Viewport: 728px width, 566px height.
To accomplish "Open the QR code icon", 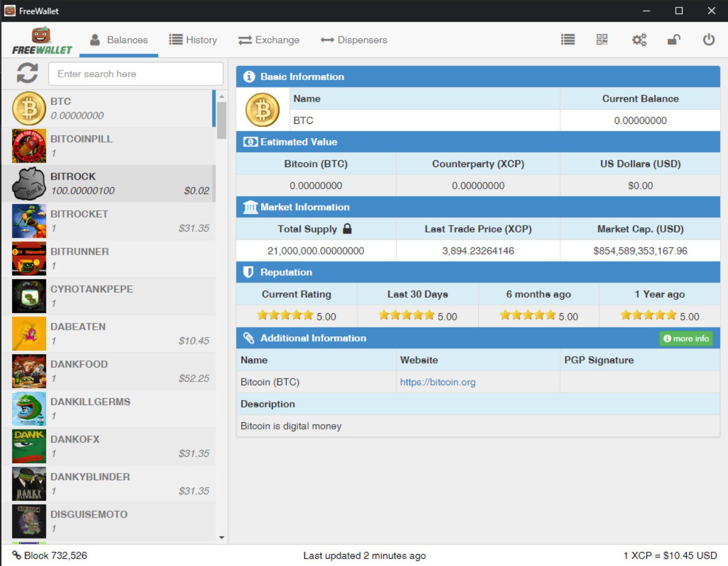I will coord(602,39).
